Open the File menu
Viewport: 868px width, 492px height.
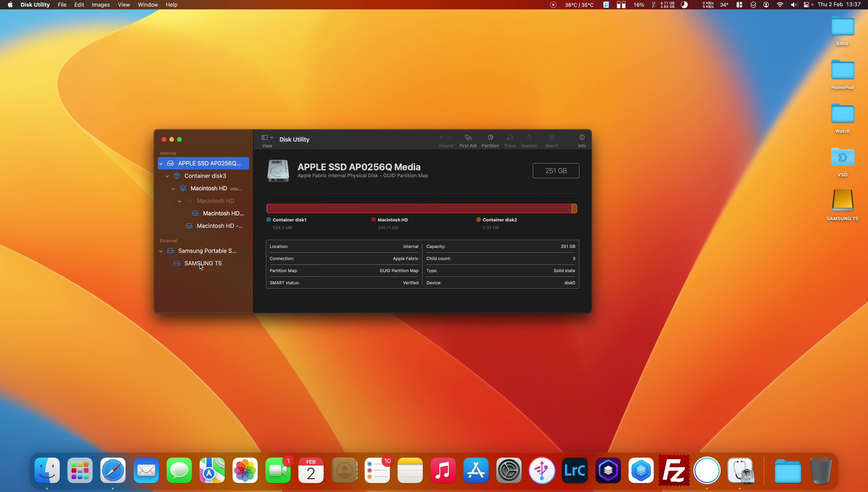tap(62, 5)
